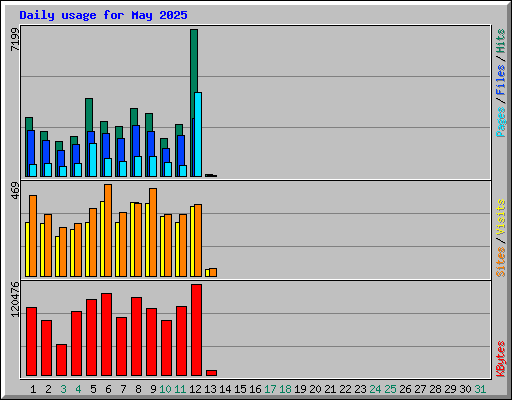Click the blue Files bar for day 1
Screen dimensions: 512x400
coord(31,147)
